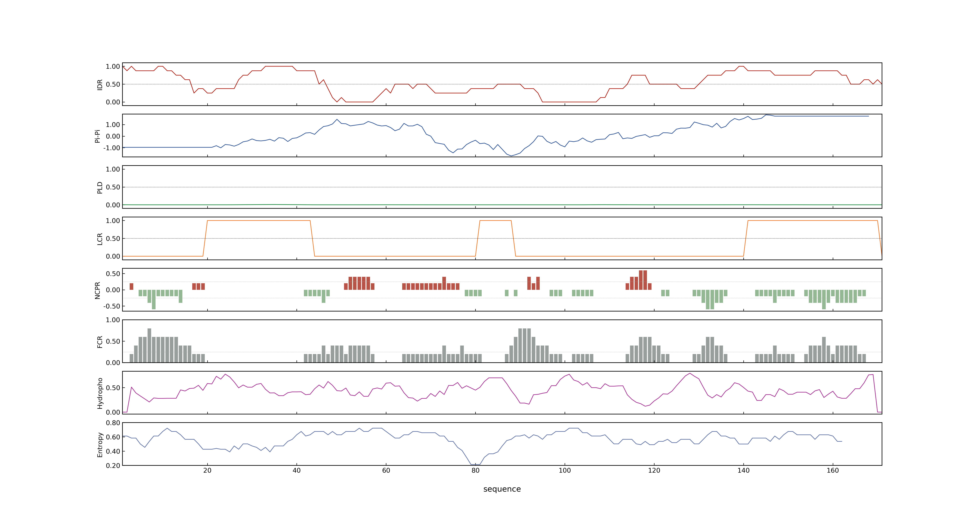This screenshot has width=980, height=523.
Task: Click the 0.20 tick on Entropy axis
Action: click(113, 466)
